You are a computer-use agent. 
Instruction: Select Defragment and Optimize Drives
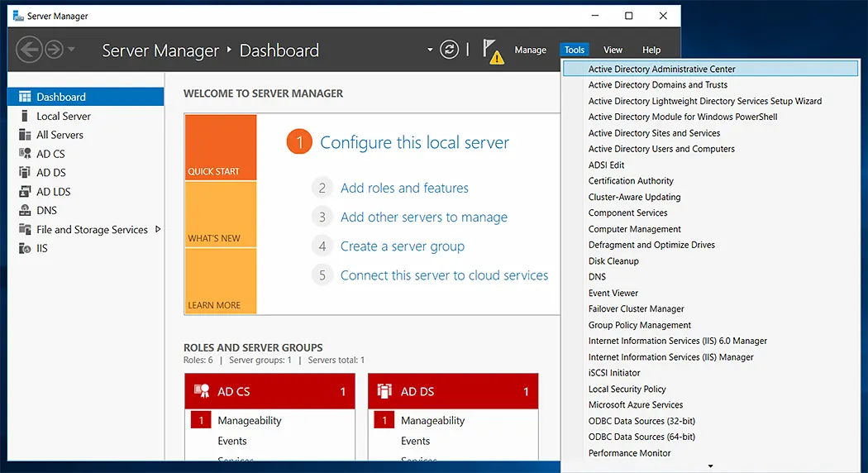pyautogui.click(x=710, y=245)
